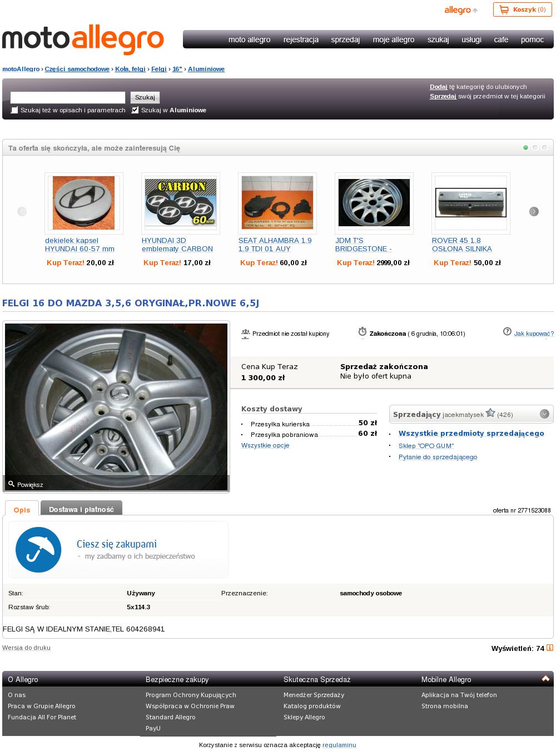This screenshot has height=756, width=556.
Task: Click the 'Wszystkie opcje' delivery link
Action: [x=265, y=445]
